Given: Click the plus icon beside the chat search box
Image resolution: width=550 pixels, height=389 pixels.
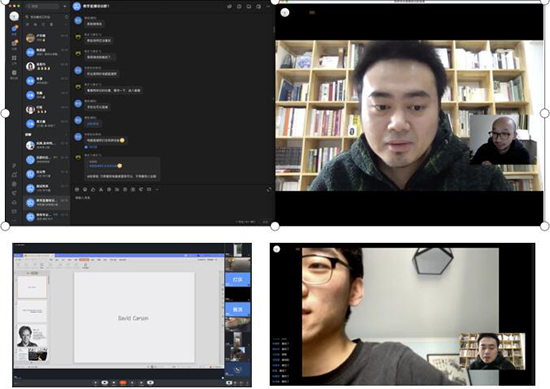Looking at the screenshot, I should pyautogui.click(x=65, y=6).
